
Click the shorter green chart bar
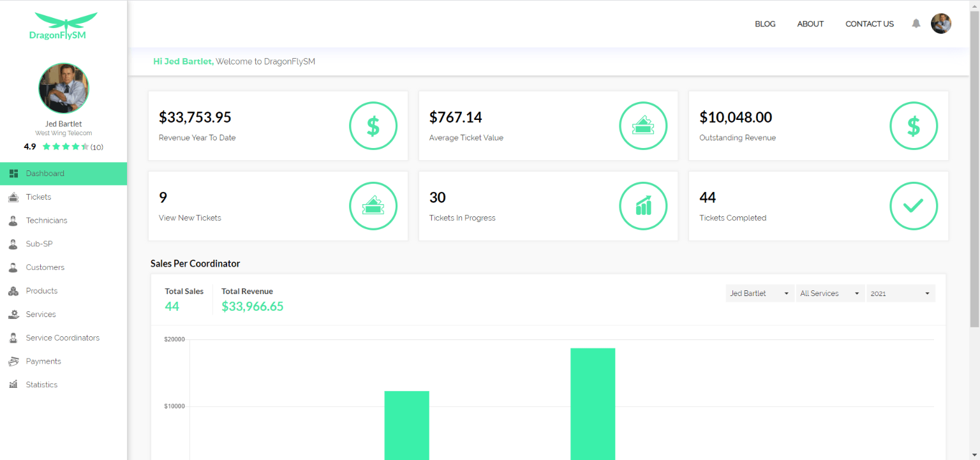(x=406, y=426)
